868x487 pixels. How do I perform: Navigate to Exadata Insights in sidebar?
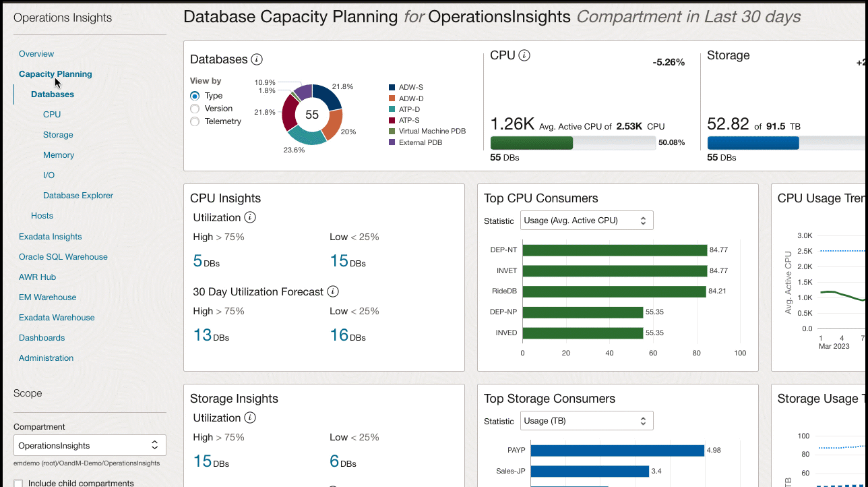(x=50, y=237)
